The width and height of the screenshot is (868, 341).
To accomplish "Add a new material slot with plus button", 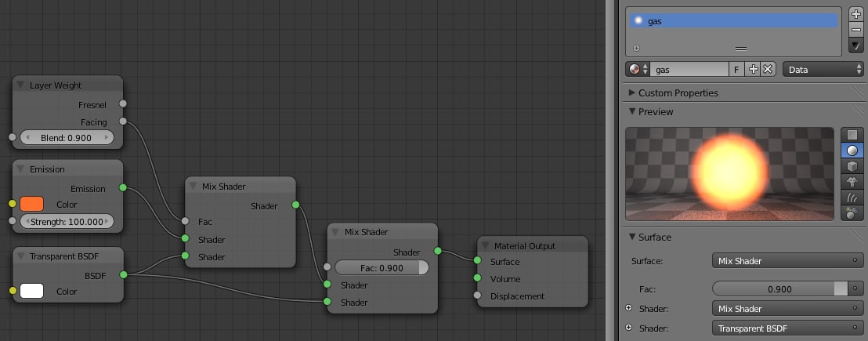I will (x=855, y=14).
